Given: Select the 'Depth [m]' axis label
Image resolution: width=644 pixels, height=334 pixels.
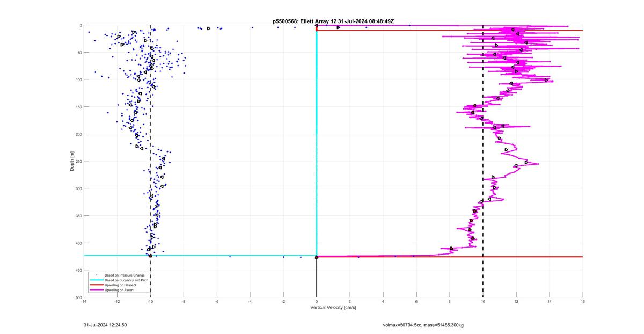Looking at the screenshot, I should click(x=71, y=161).
